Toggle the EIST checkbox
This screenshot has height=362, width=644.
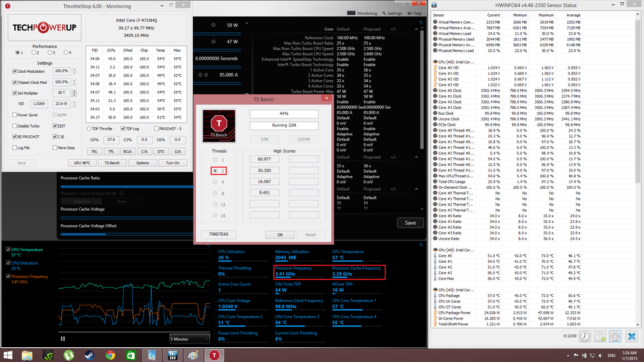(55, 126)
